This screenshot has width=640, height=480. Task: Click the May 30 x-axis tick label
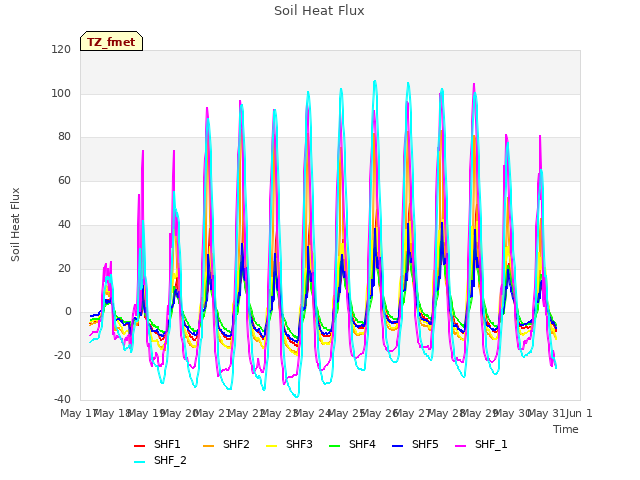click(x=512, y=413)
